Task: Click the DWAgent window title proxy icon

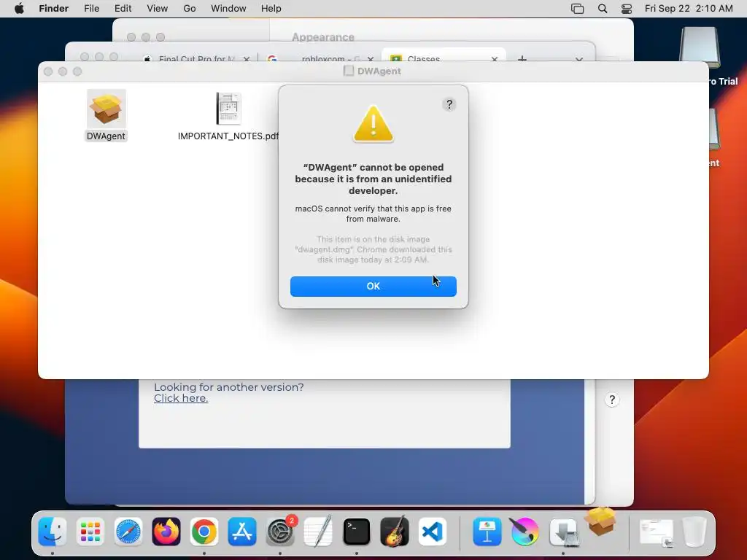Action: [x=349, y=71]
